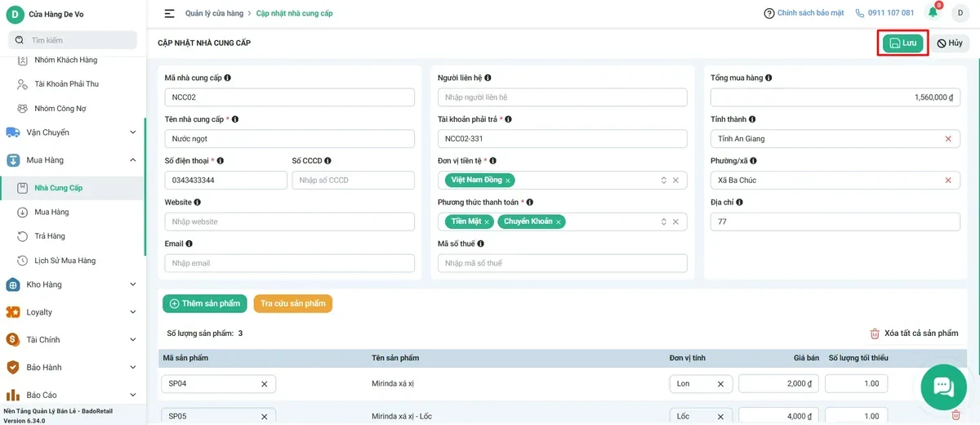
Task: Click the Email input field
Action: point(289,263)
